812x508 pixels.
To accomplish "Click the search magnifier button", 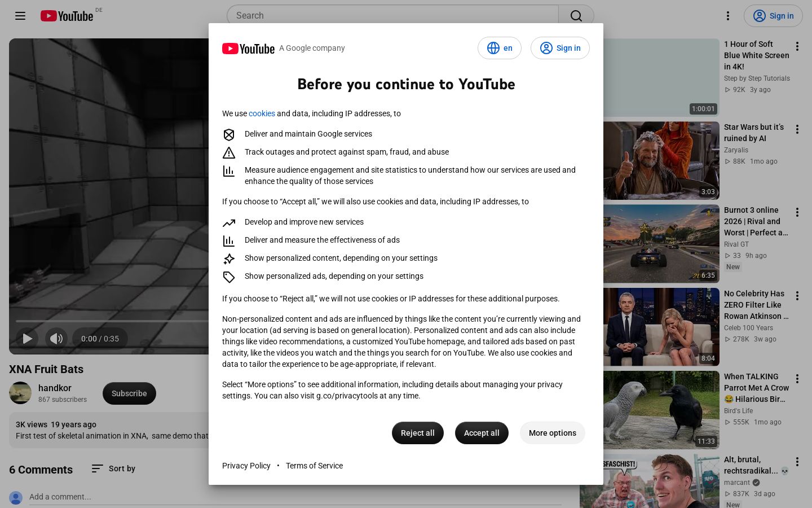I will [576, 16].
